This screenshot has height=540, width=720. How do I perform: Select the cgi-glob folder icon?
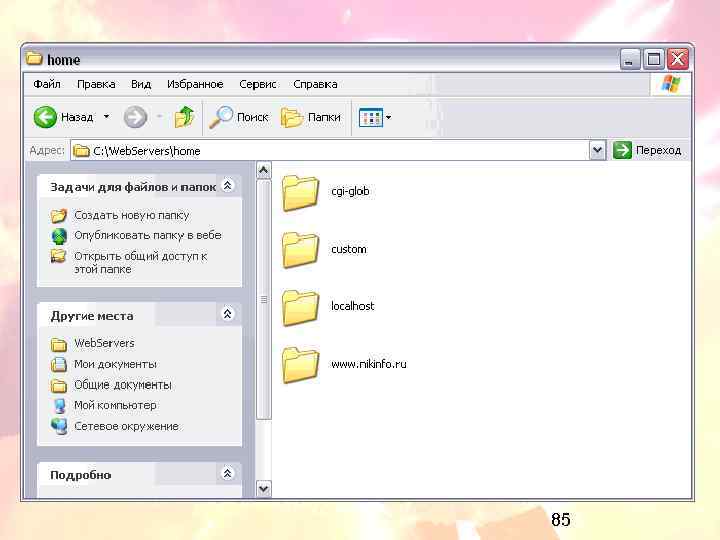point(300,192)
